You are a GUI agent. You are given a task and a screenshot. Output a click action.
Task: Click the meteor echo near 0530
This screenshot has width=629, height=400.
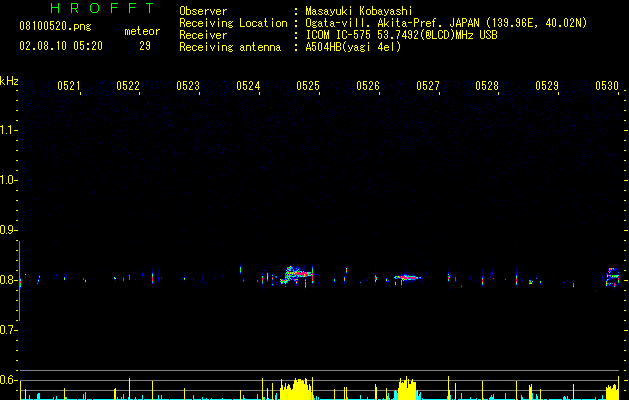tap(613, 277)
